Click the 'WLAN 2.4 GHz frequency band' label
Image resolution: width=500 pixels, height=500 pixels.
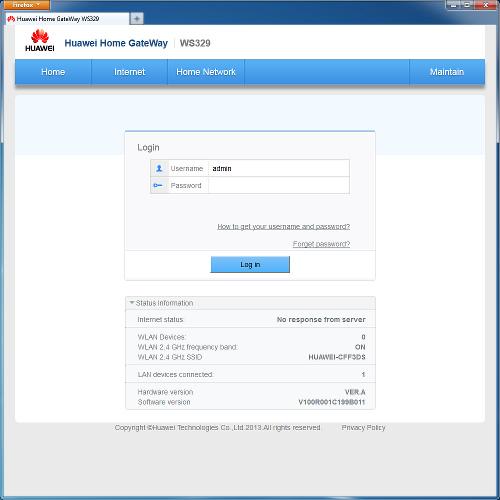pos(188,347)
